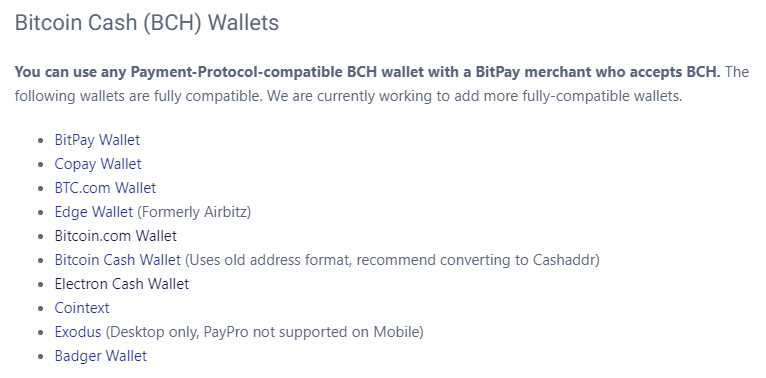
Task: Click the bullet beside Electron Cash Wallet
Action: 41,285
